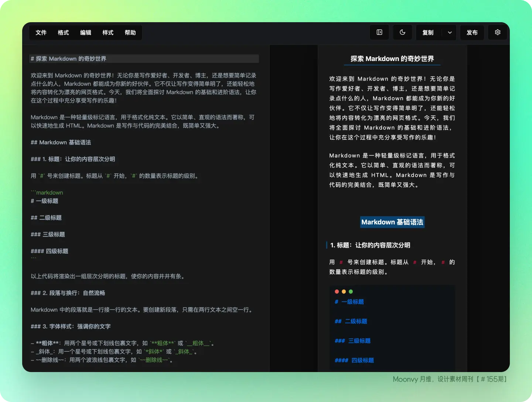Open settings via the gear icon

point(498,33)
